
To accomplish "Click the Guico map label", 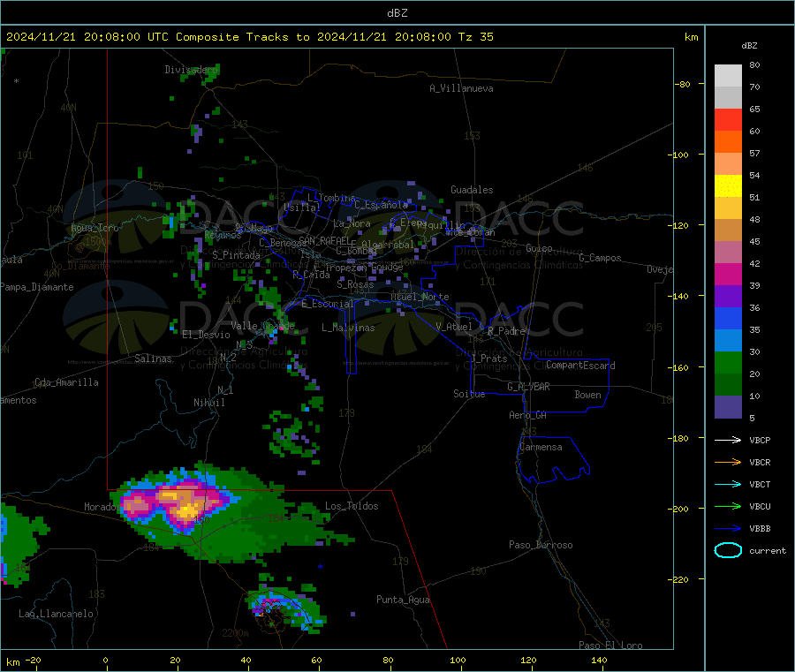I will 539,248.
